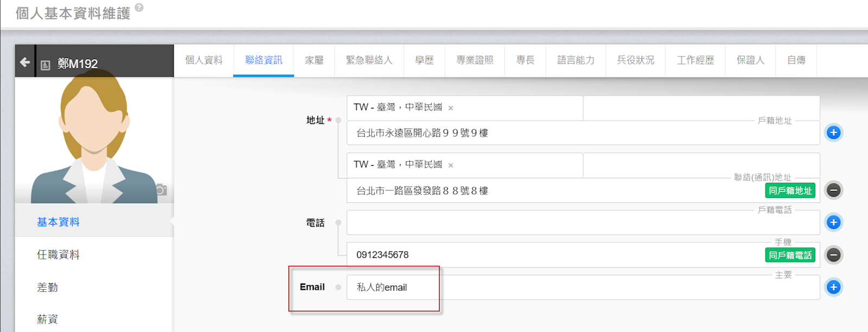Click the 同戶籍地址 green button
Viewport: 868px width, 332px height.
pyautogui.click(x=790, y=190)
